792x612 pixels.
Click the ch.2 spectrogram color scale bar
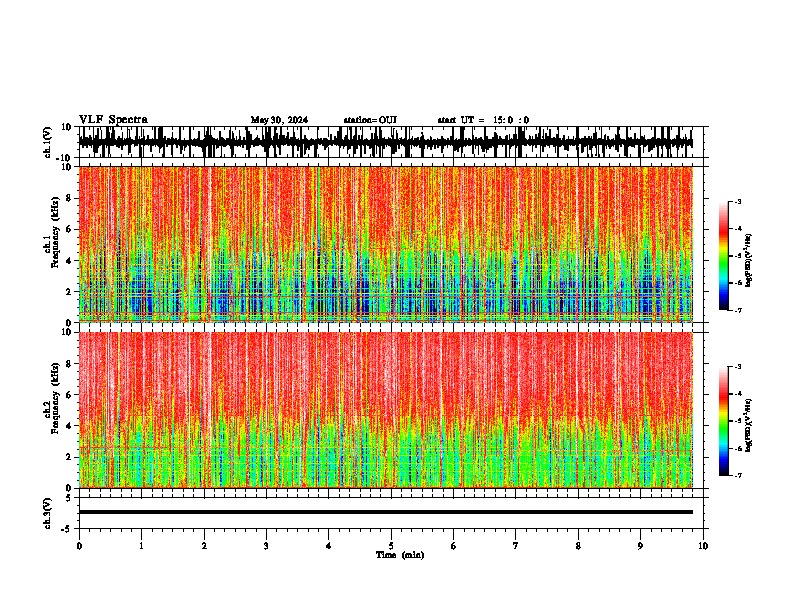(723, 421)
